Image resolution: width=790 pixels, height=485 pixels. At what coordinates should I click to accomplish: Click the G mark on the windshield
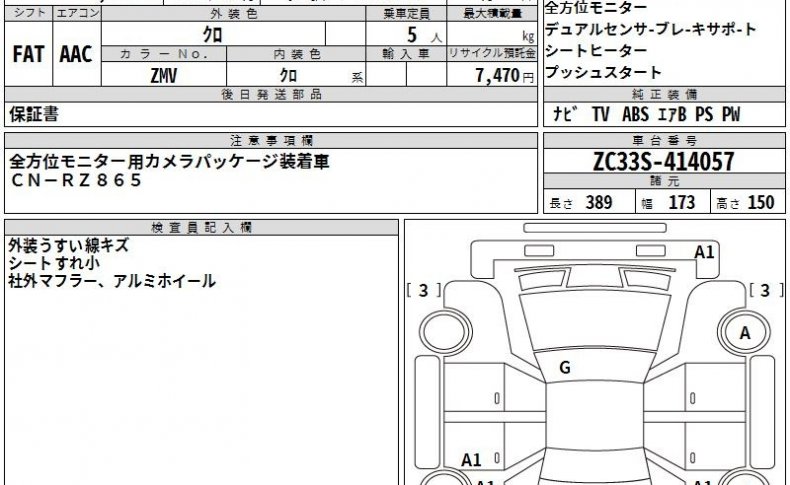point(565,368)
